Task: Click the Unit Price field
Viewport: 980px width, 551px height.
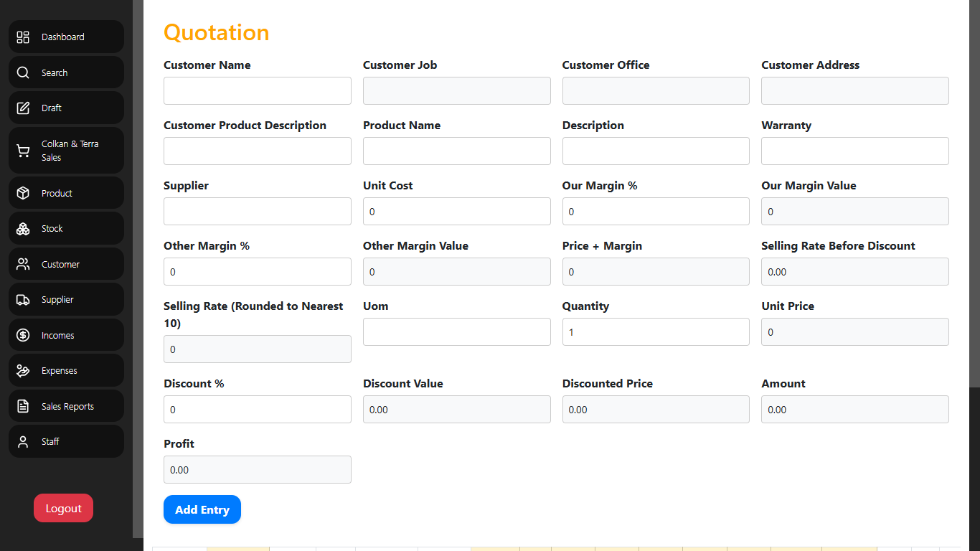Action: (x=855, y=332)
